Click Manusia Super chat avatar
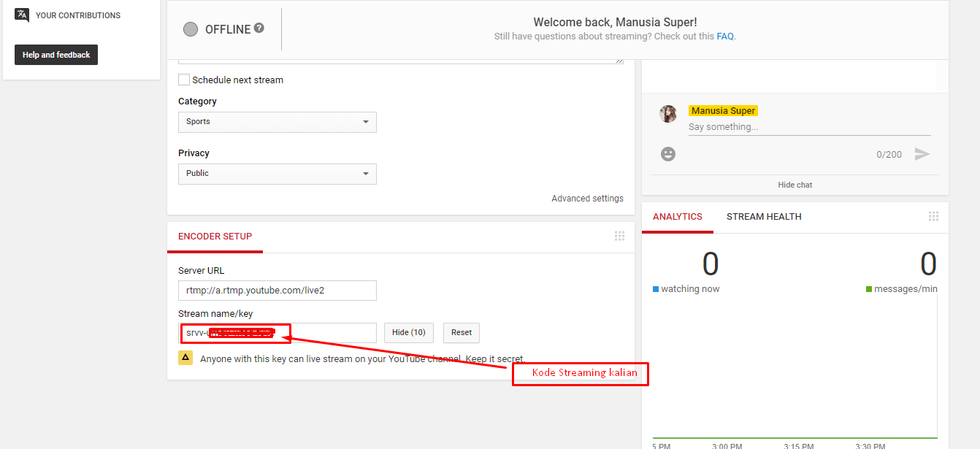Image resolution: width=980 pixels, height=449 pixels. click(x=668, y=114)
